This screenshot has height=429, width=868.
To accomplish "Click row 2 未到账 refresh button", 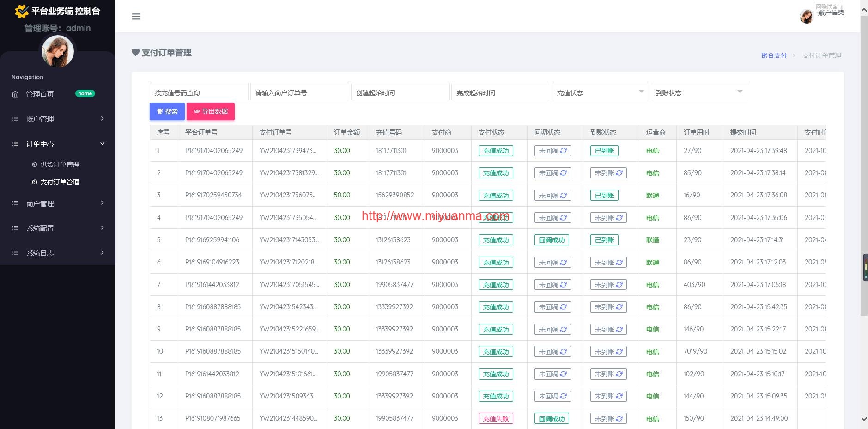I will [608, 173].
